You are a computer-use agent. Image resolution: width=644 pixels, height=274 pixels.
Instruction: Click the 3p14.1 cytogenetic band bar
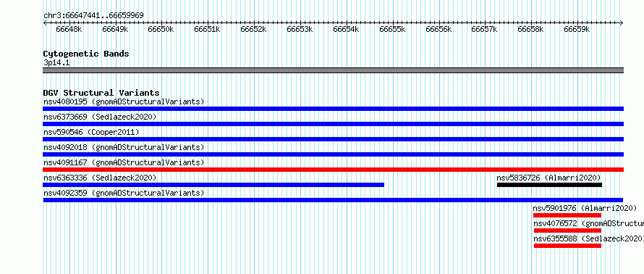click(x=333, y=70)
